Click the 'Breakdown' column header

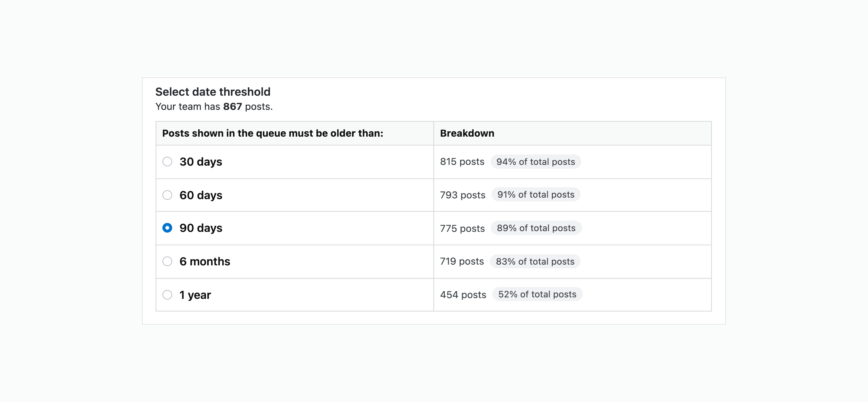(x=467, y=133)
